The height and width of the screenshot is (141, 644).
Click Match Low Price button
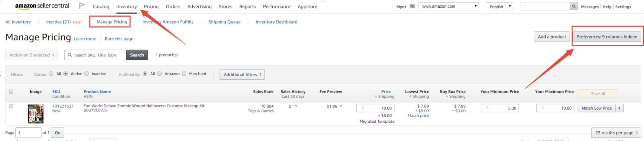coord(597,108)
